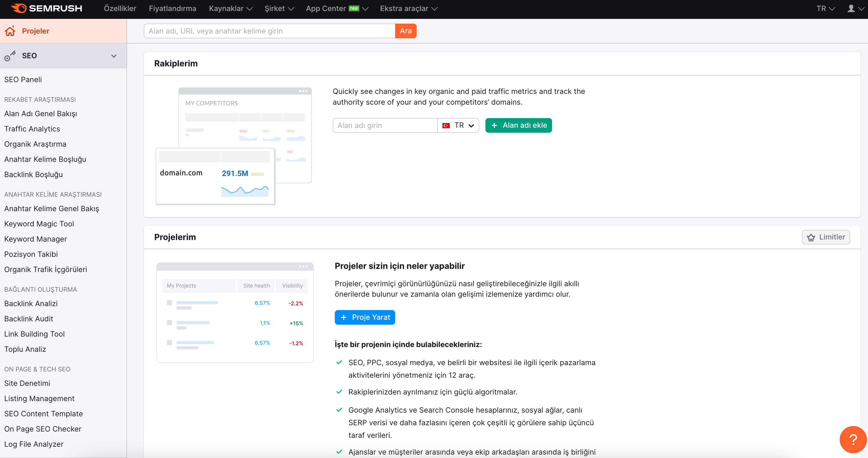The height and width of the screenshot is (458, 868).
Task: Open Anahtar Kelime Boşluğu
Action: point(45,159)
